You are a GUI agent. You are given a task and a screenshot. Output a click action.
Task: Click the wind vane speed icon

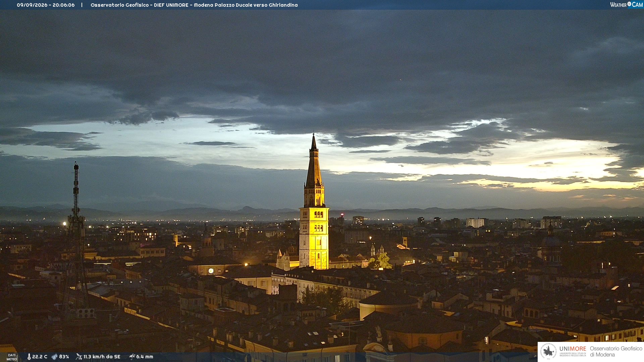click(x=79, y=357)
